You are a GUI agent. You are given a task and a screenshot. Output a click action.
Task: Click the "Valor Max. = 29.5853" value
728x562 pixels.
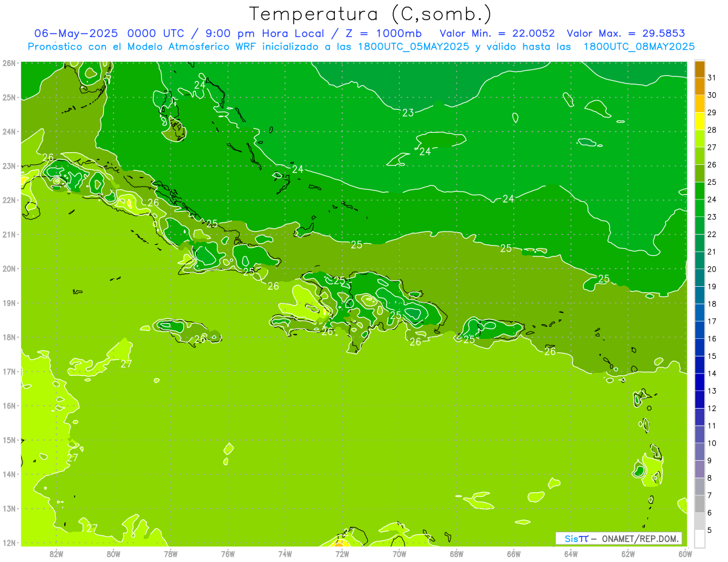tap(626, 33)
